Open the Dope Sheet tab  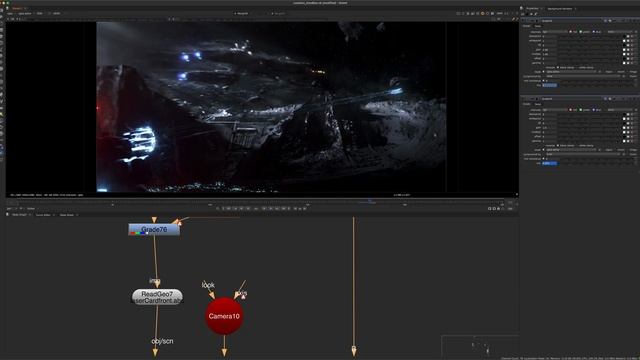[67, 215]
